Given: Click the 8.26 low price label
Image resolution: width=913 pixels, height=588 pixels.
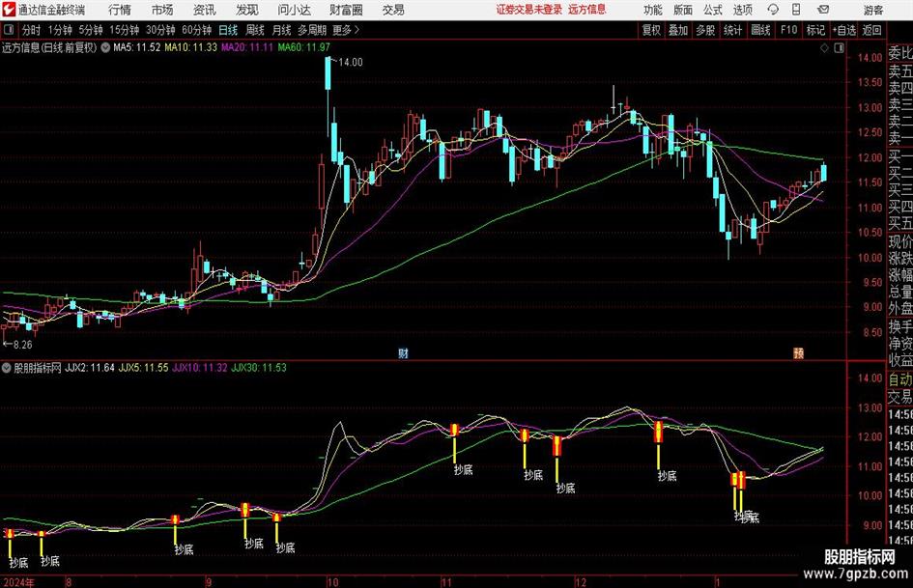Looking at the screenshot, I should (x=22, y=345).
